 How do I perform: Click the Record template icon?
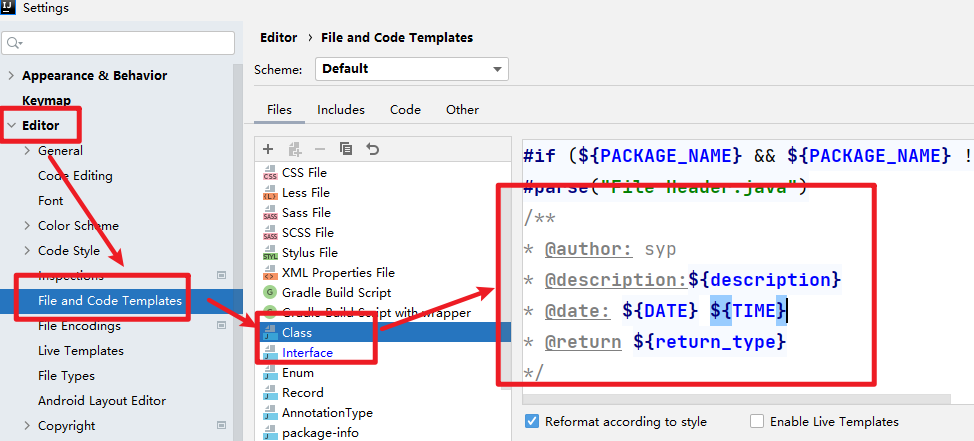270,393
